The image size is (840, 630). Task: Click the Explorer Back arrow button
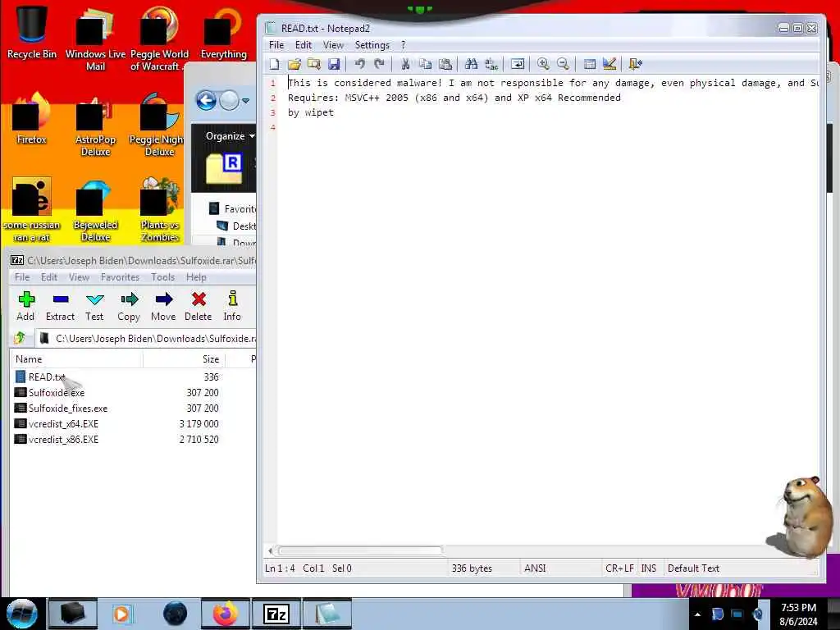(x=206, y=100)
